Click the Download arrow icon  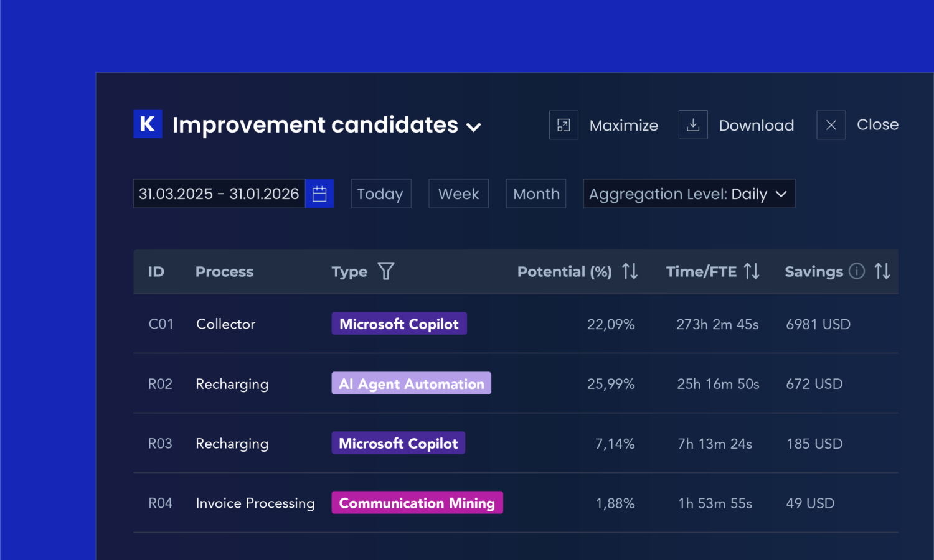point(693,125)
